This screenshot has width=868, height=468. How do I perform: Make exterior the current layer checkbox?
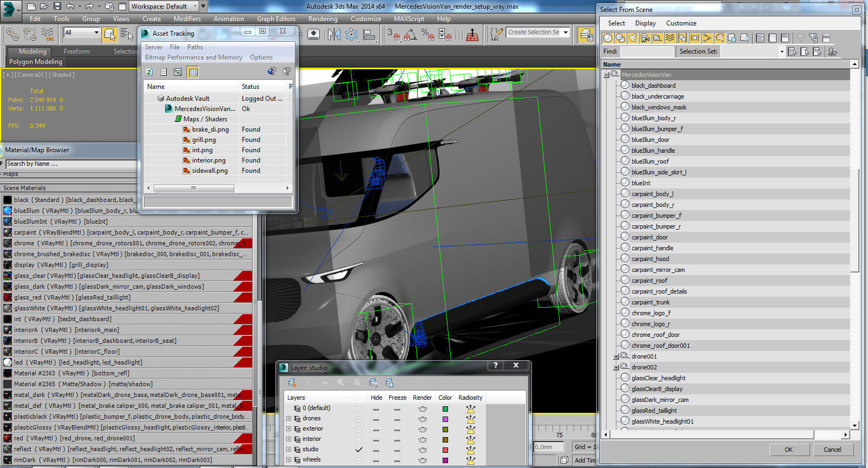pyautogui.click(x=358, y=429)
